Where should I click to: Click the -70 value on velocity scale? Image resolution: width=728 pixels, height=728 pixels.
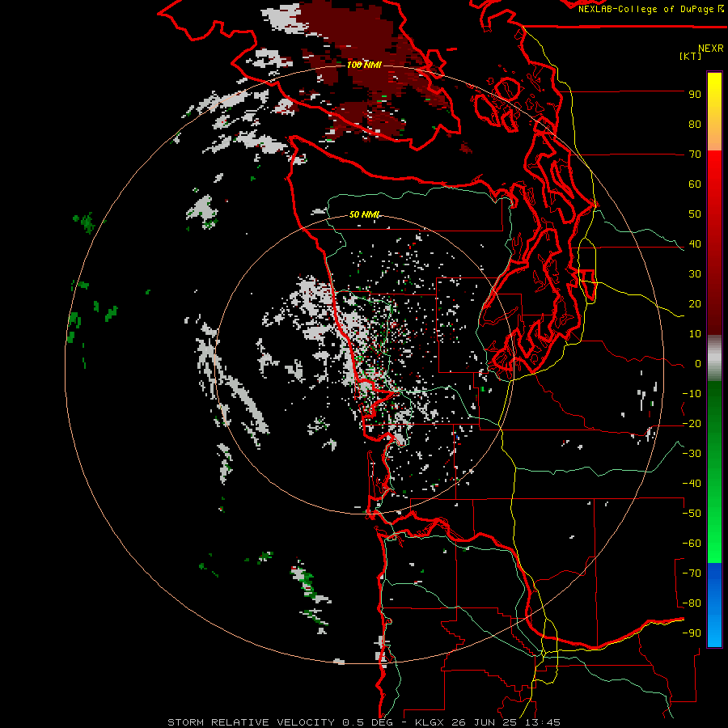pyautogui.click(x=692, y=574)
